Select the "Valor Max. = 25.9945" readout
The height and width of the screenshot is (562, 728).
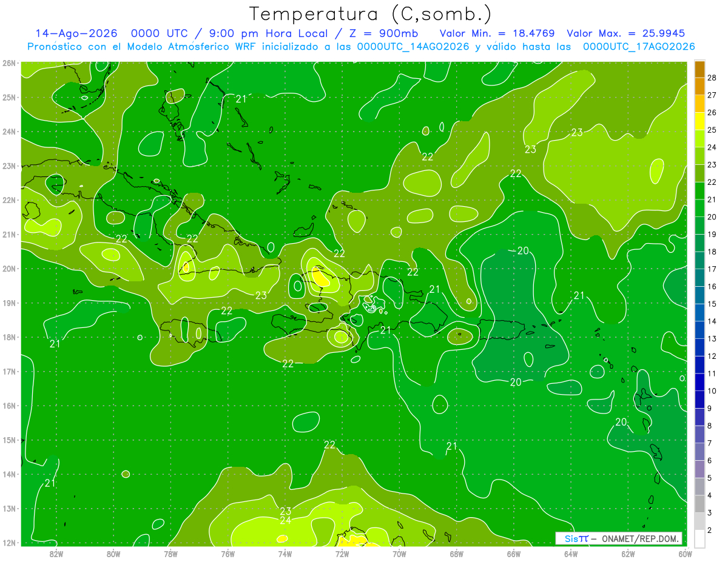tap(626, 33)
